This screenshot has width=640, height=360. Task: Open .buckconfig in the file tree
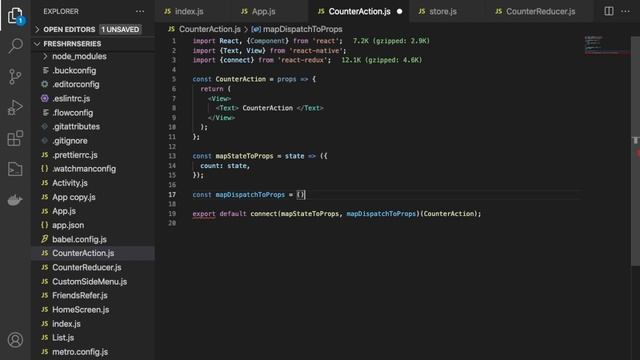pyautogui.click(x=74, y=71)
